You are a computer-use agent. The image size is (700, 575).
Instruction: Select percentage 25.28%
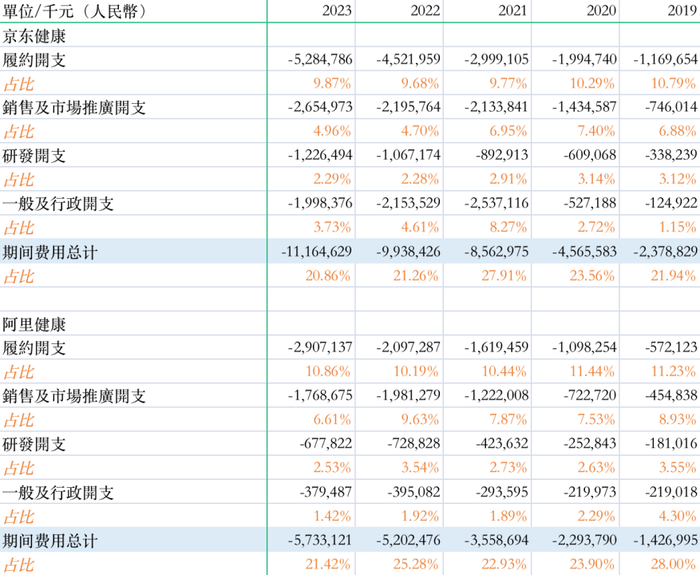pyautogui.click(x=416, y=564)
